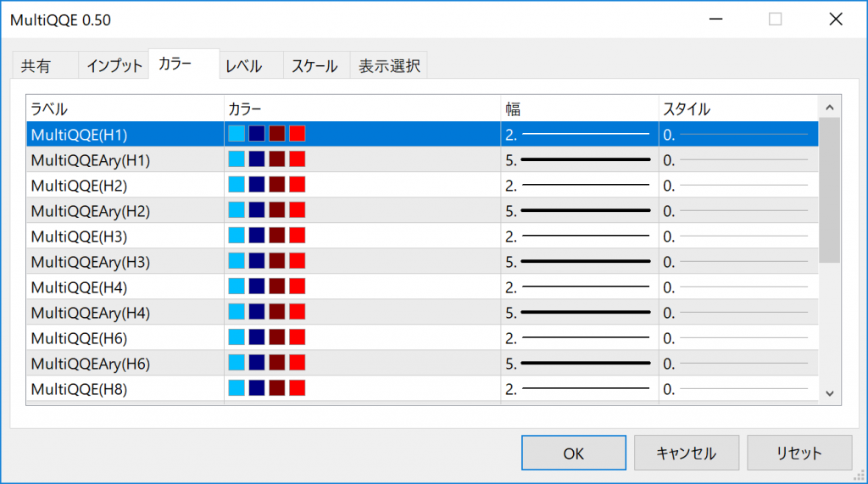The height and width of the screenshot is (484, 868).
Task: Switch to the インプット tab
Action: tap(114, 66)
